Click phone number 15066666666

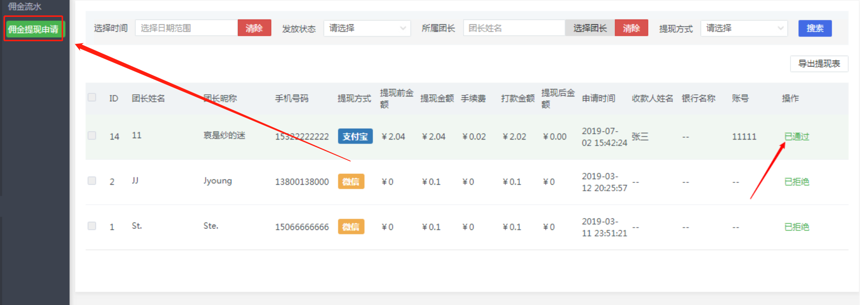click(302, 227)
